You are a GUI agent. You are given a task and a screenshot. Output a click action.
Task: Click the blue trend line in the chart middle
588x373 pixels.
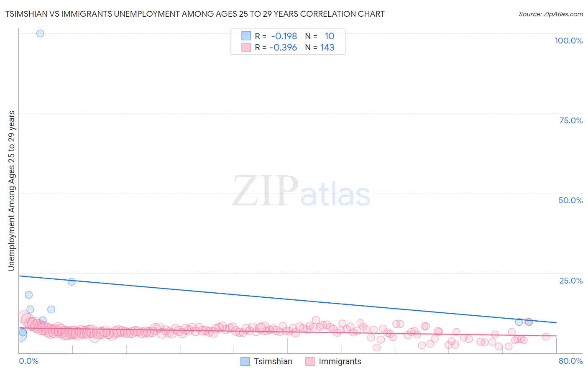pyautogui.click(x=288, y=299)
